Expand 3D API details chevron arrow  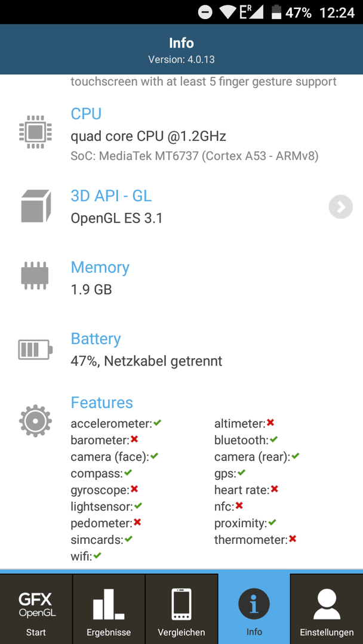pos(341,208)
